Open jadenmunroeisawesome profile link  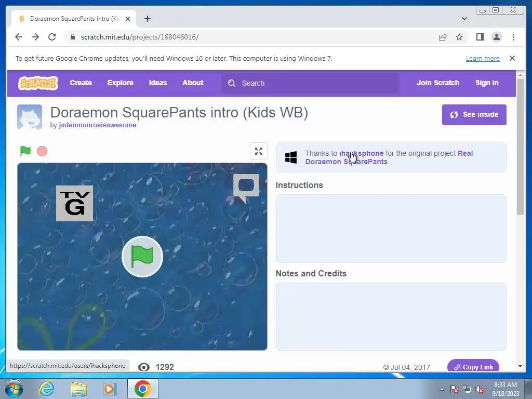coord(97,125)
